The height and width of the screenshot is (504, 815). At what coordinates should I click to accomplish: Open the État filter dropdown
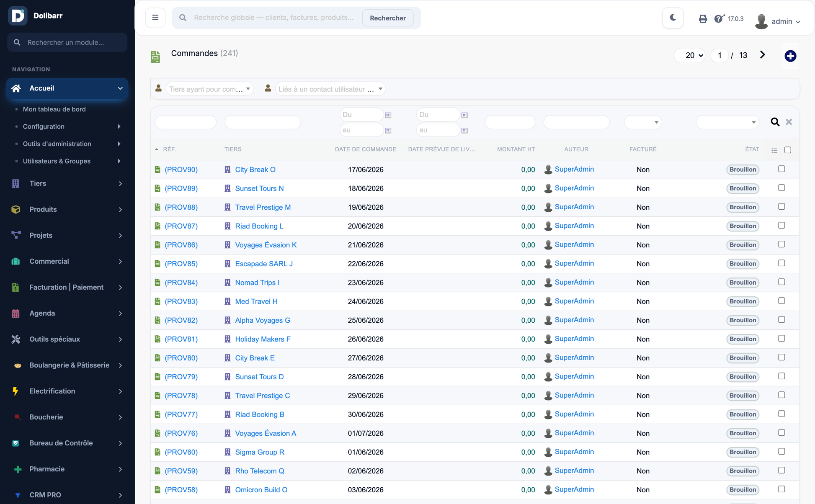point(727,122)
